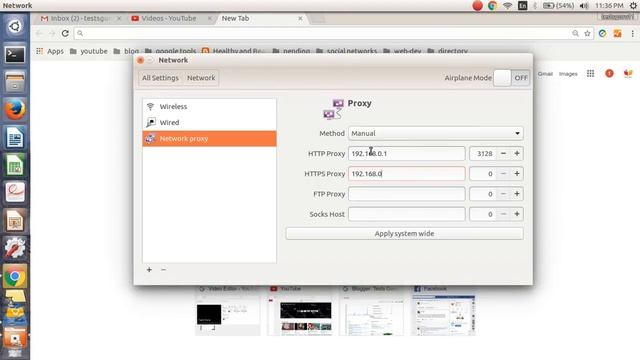Image resolution: width=640 pixels, height=360 pixels.
Task: Open the social networks bookmarks folder
Action: (347, 51)
